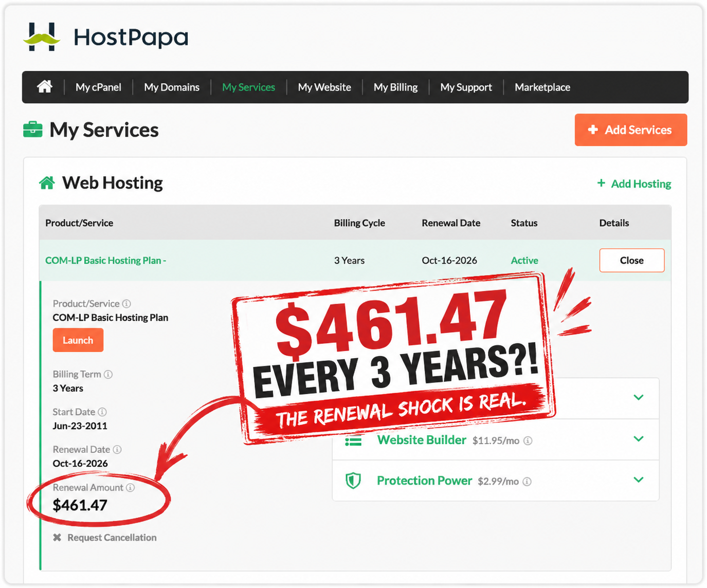Open My Support menu item
This screenshot has height=588, width=707.
(466, 87)
